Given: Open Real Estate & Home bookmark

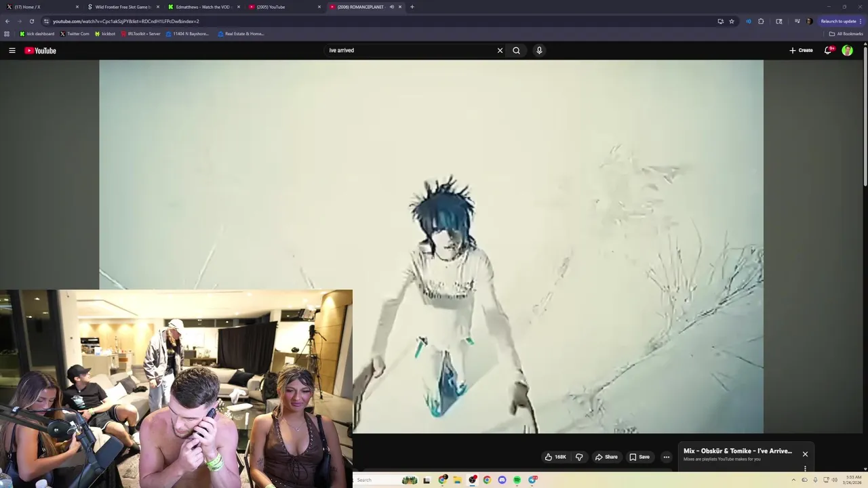Looking at the screenshot, I should [241, 33].
